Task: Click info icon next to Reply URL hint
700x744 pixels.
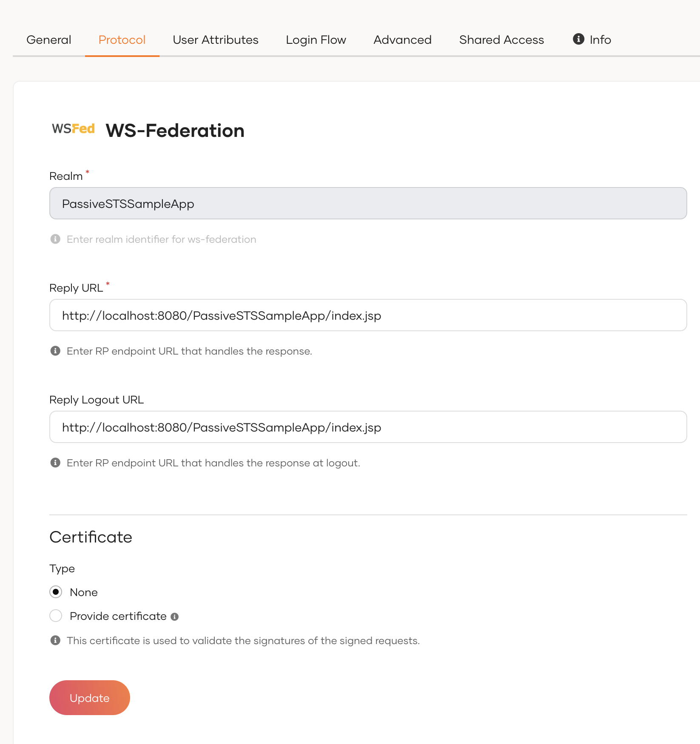Action: tap(55, 351)
